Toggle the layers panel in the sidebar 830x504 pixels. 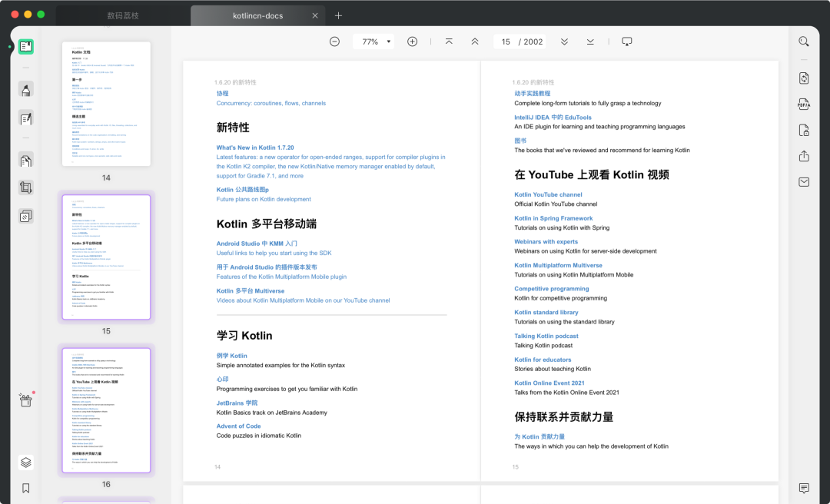pos(25,462)
